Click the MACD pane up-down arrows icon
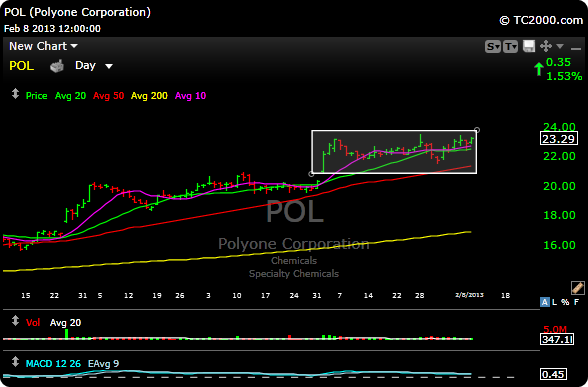The image size is (588, 387). coord(15,362)
